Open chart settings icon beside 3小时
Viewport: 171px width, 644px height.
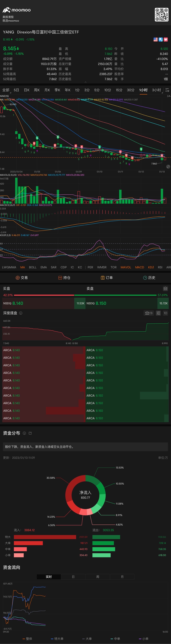[x=167, y=90]
